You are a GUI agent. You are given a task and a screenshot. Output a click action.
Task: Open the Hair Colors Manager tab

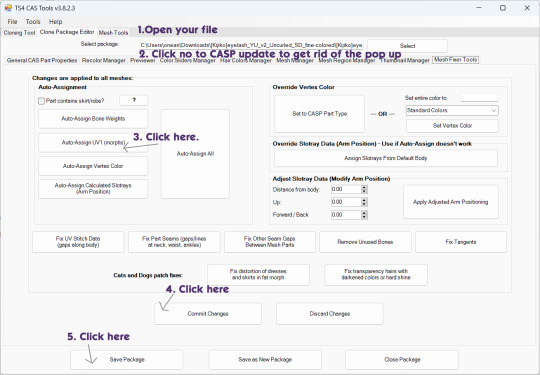[246, 60]
